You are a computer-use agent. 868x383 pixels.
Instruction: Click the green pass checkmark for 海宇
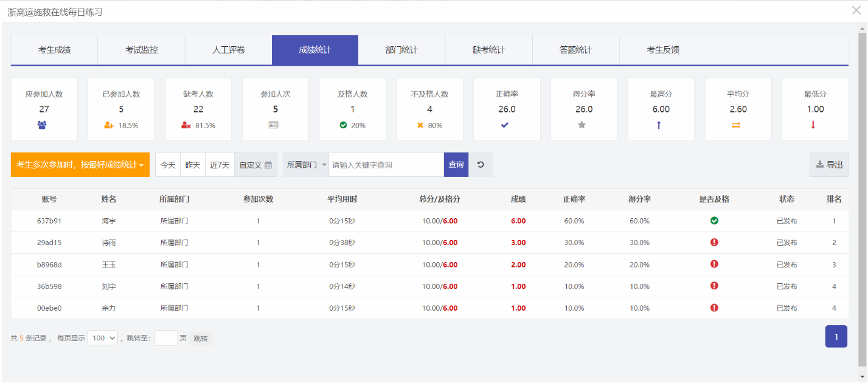pos(714,221)
